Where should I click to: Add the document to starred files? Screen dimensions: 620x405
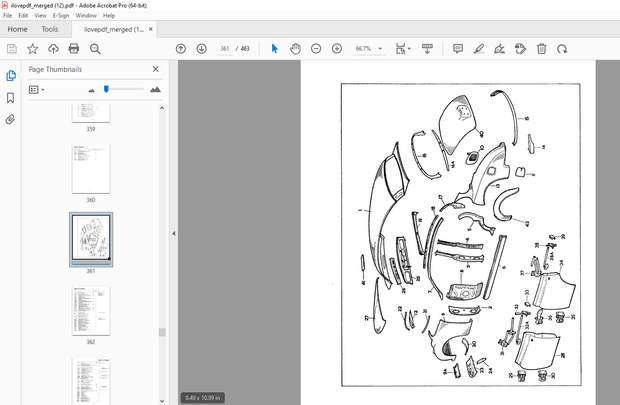(32, 49)
